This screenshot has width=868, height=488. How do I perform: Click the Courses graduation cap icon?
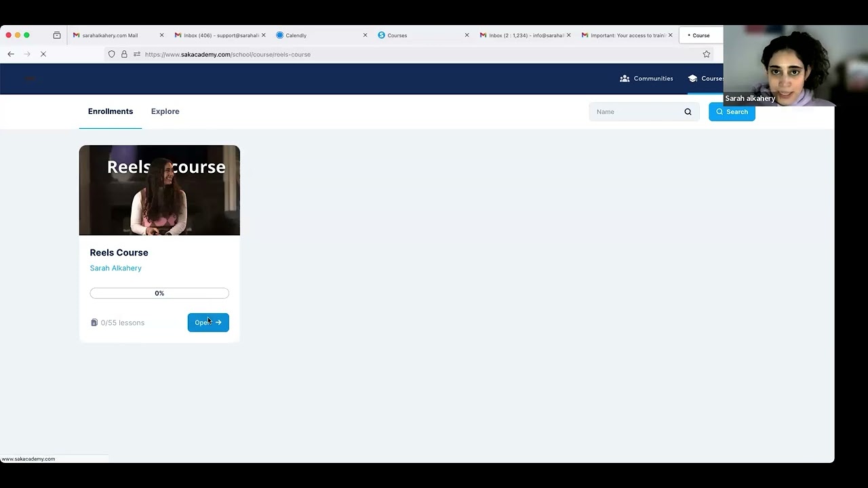(692, 79)
